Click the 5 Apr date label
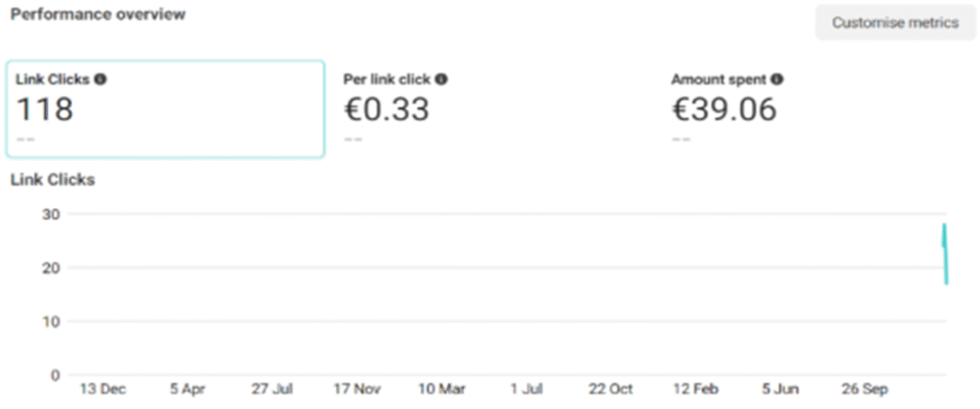Image resolution: width=980 pixels, height=409 pixels. coord(188,389)
